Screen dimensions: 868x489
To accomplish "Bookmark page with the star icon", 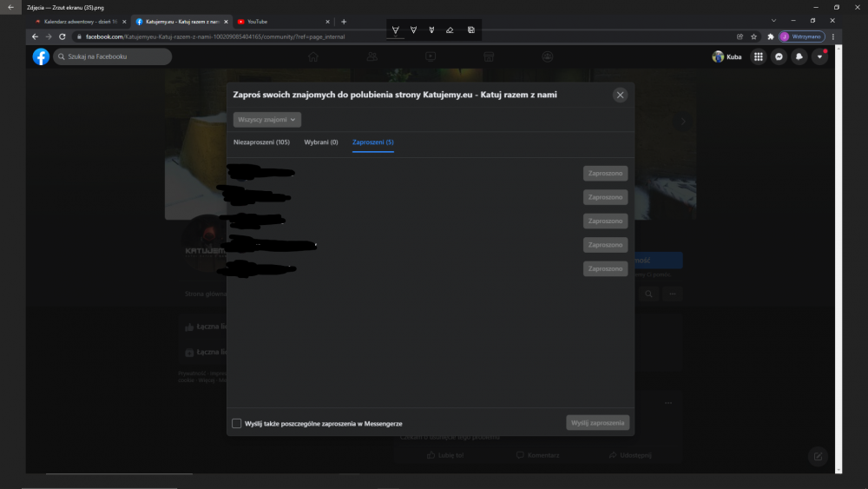I will (x=753, y=36).
